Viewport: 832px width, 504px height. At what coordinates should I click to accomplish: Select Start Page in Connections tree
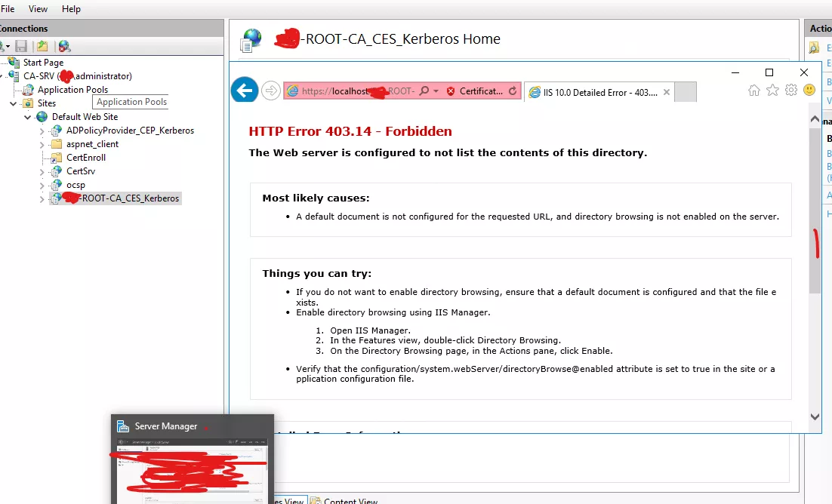click(x=43, y=63)
